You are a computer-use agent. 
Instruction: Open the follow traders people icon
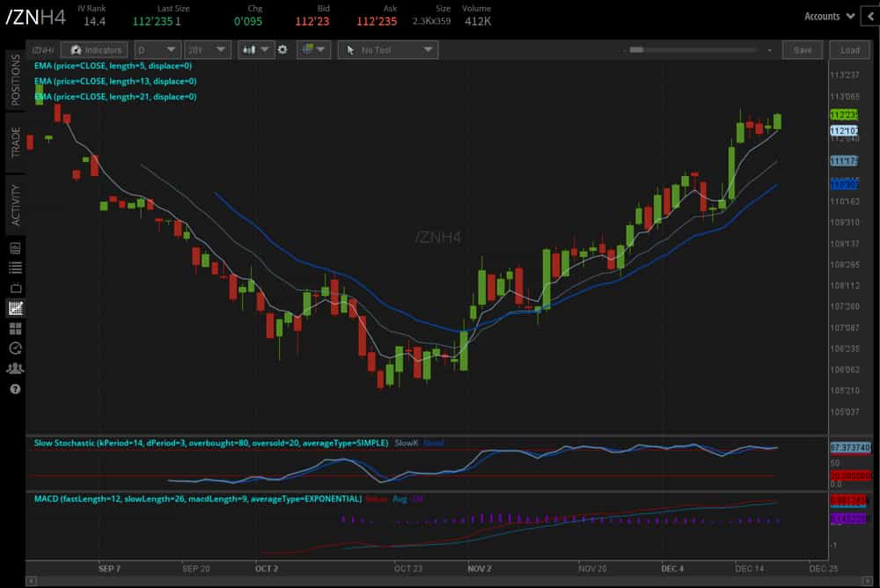[15, 369]
